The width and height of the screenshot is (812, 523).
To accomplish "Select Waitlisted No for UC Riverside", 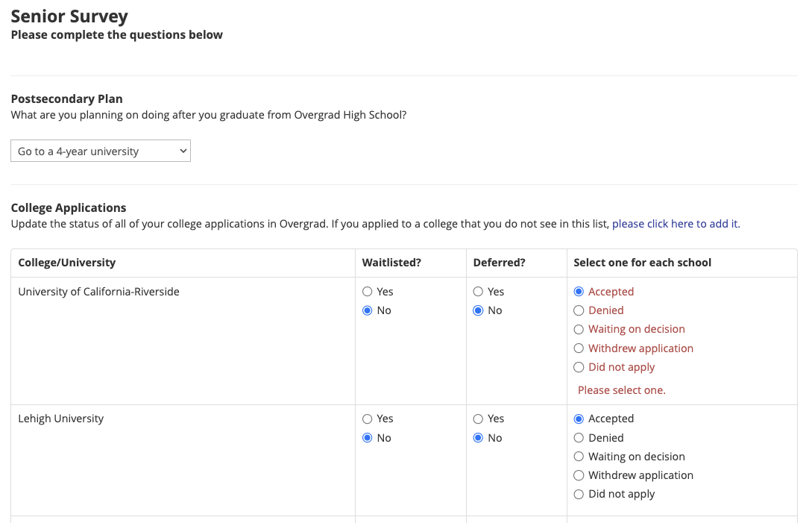I will (x=367, y=310).
